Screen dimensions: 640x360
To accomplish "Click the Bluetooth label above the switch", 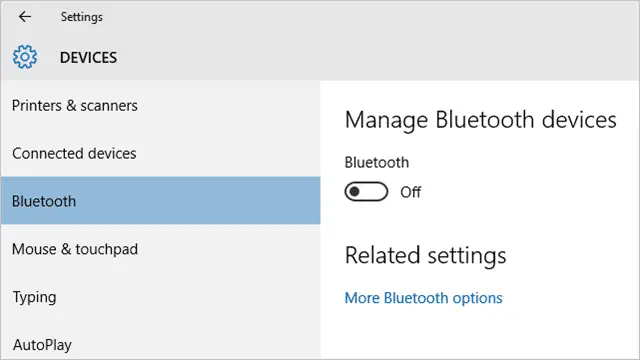I will tap(376, 162).
